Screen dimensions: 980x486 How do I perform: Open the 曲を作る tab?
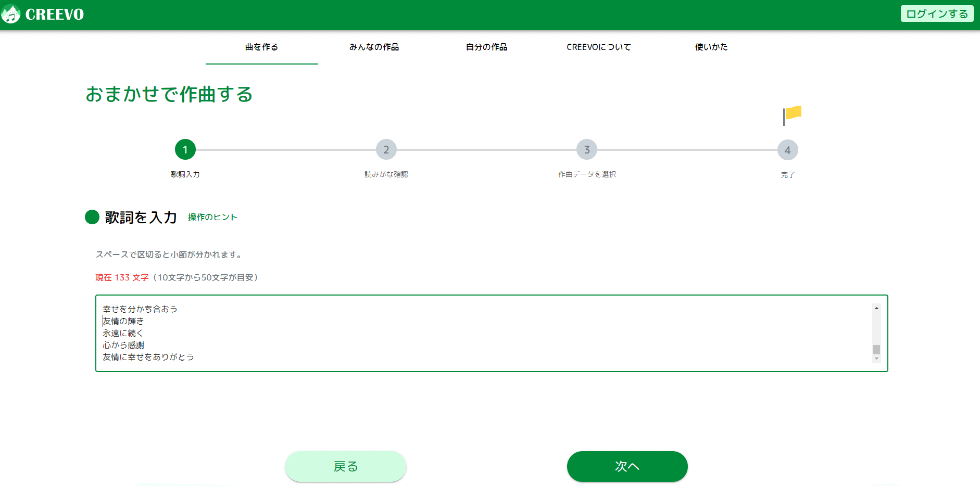(x=262, y=47)
